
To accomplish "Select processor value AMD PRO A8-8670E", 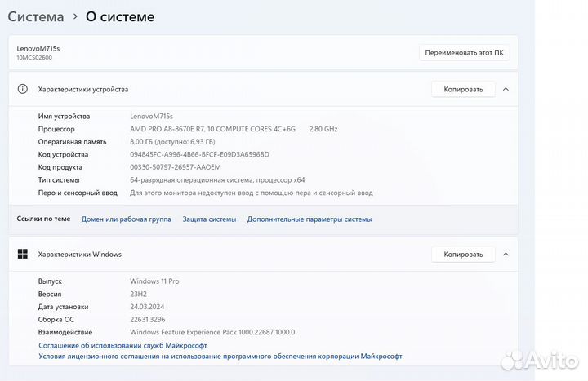I will (x=234, y=129).
